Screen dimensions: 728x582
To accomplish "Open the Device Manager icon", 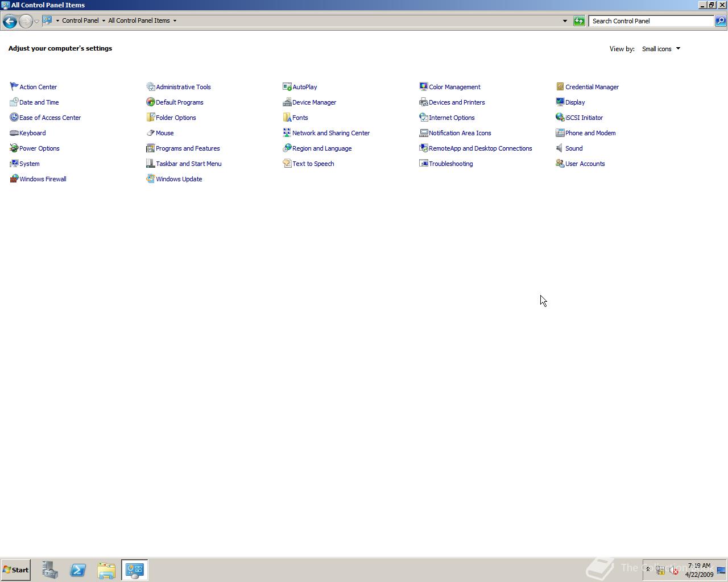I will click(287, 102).
